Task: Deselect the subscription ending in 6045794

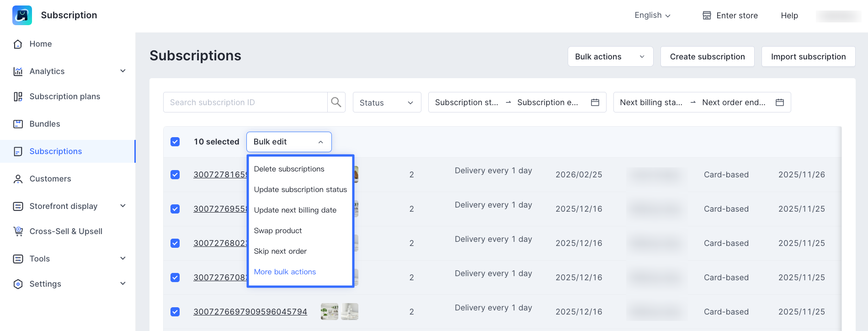Action: point(175,312)
